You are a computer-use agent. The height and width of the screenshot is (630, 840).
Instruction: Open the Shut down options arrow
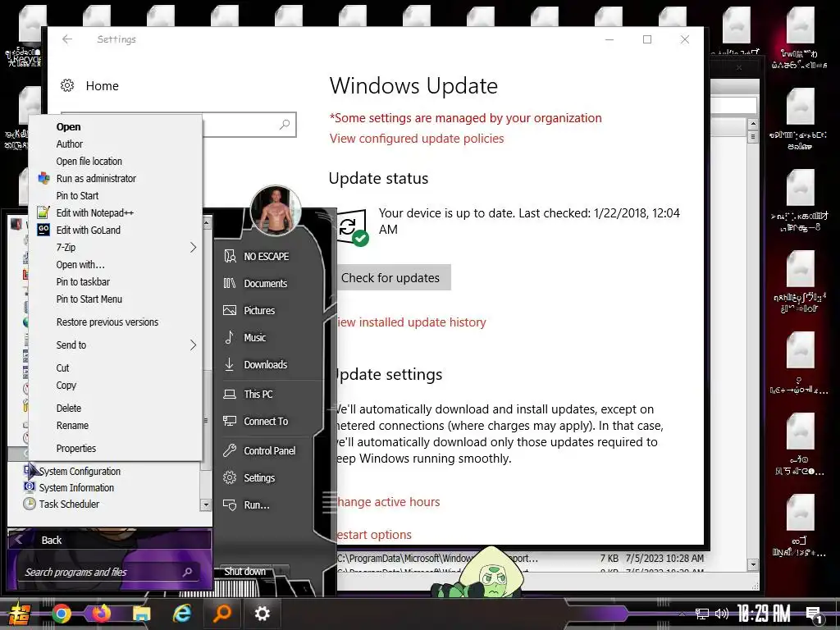tap(281, 571)
